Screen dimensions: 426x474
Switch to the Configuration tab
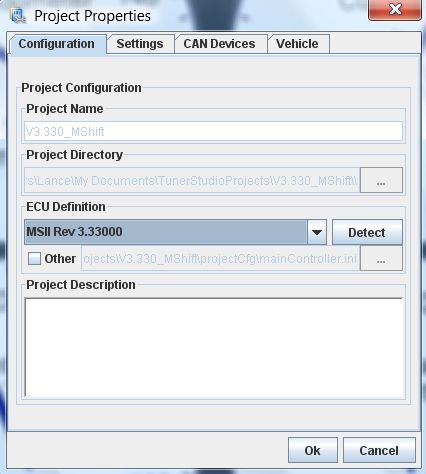click(x=57, y=44)
